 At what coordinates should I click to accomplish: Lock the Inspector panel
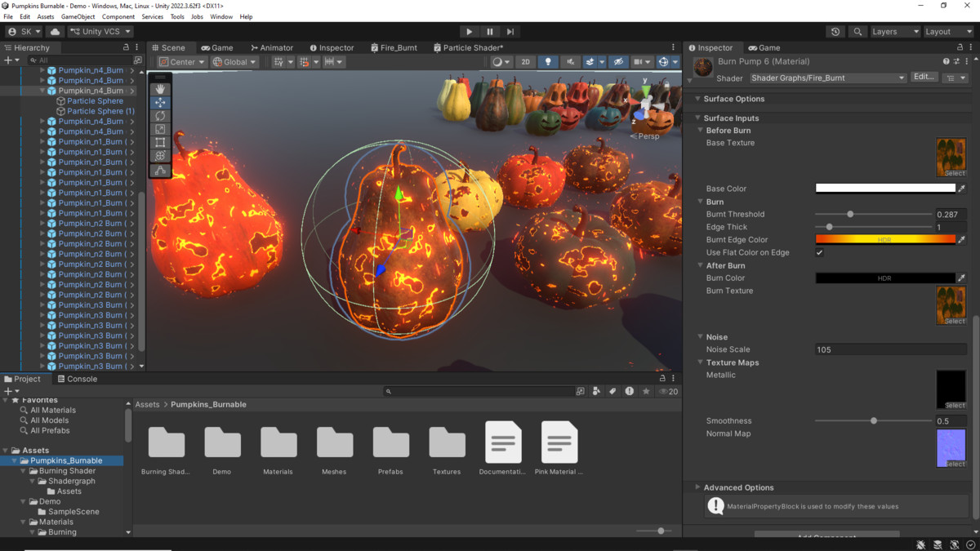tap(960, 48)
